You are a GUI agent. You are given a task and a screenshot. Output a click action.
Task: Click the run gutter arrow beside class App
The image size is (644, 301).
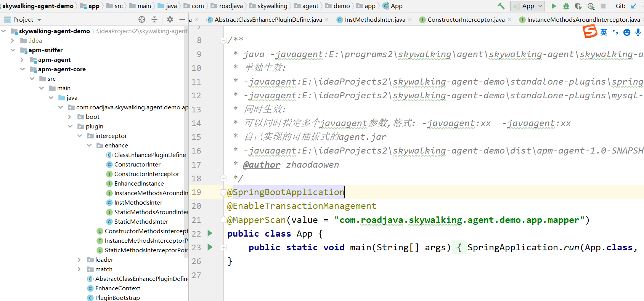(x=210, y=233)
